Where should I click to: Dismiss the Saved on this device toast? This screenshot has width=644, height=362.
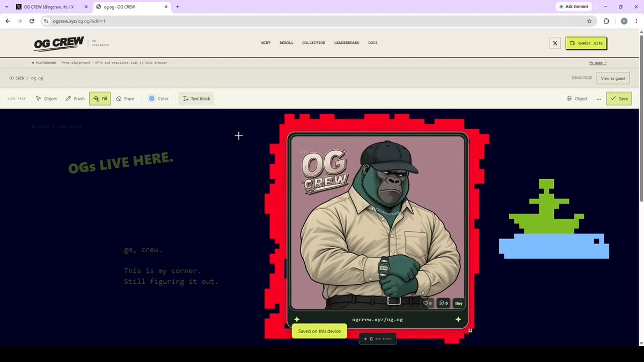(x=319, y=331)
